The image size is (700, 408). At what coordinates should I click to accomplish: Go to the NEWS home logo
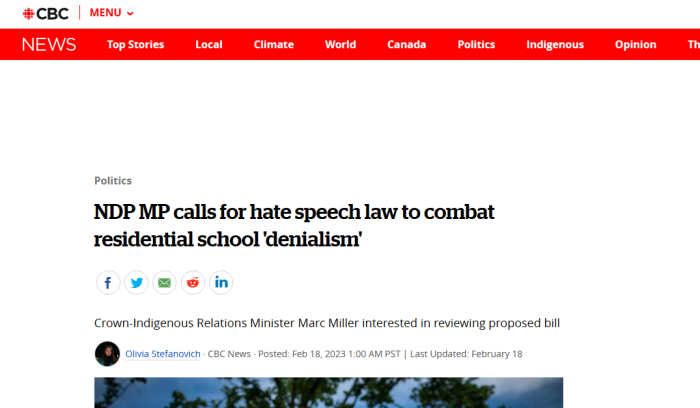[x=49, y=45]
